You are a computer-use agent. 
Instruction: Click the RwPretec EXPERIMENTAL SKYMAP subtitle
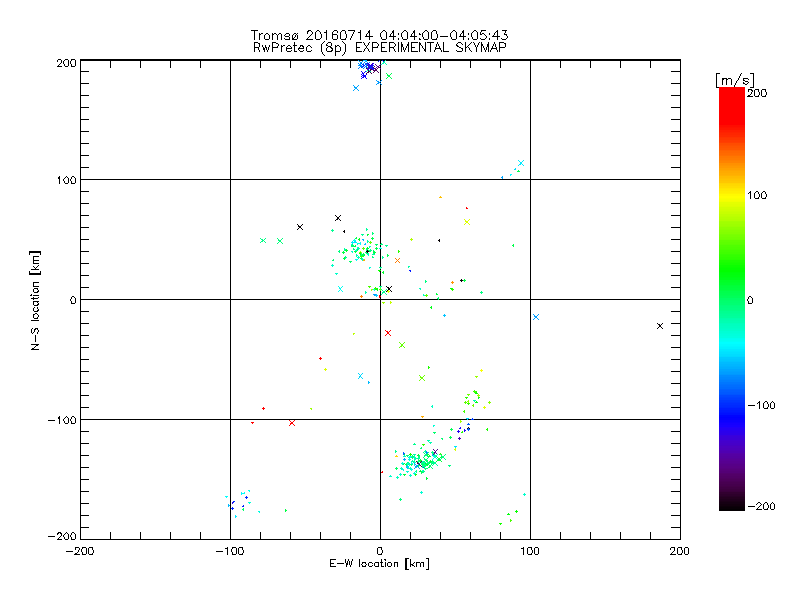pos(379,48)
